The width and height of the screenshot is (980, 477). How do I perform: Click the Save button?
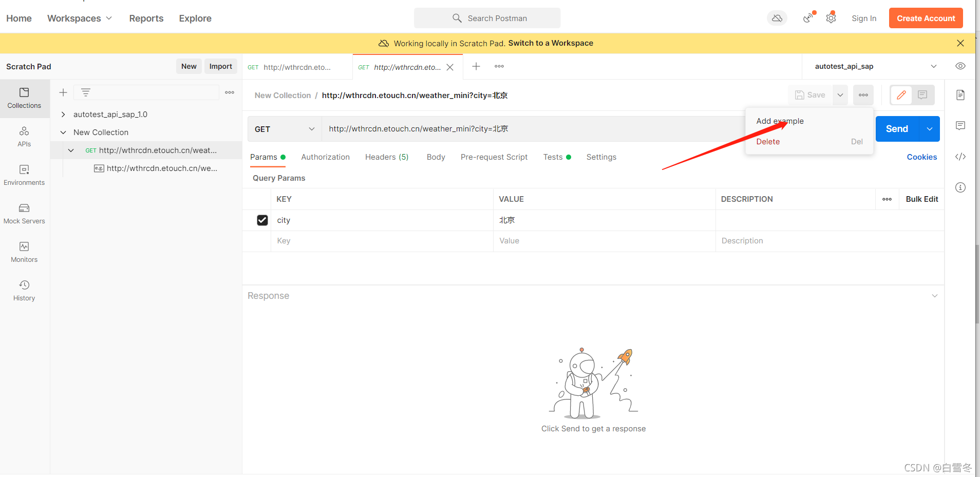click(x=811, y=95)
